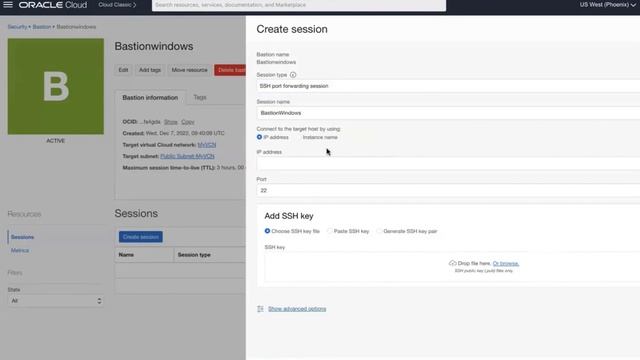Screen dimensions: 640x360
Task: Click the SSH key file drop area
Action: [452, 267]
